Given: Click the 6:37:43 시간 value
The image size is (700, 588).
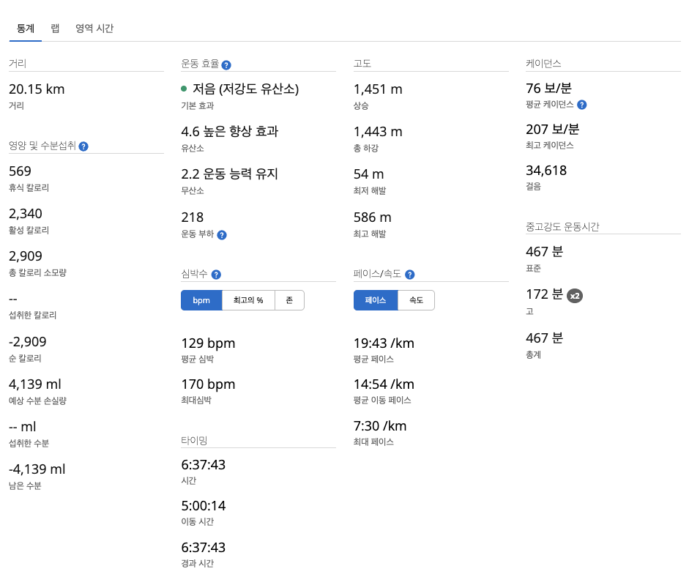Looking at the screenshot, I should tap(203, 465).
